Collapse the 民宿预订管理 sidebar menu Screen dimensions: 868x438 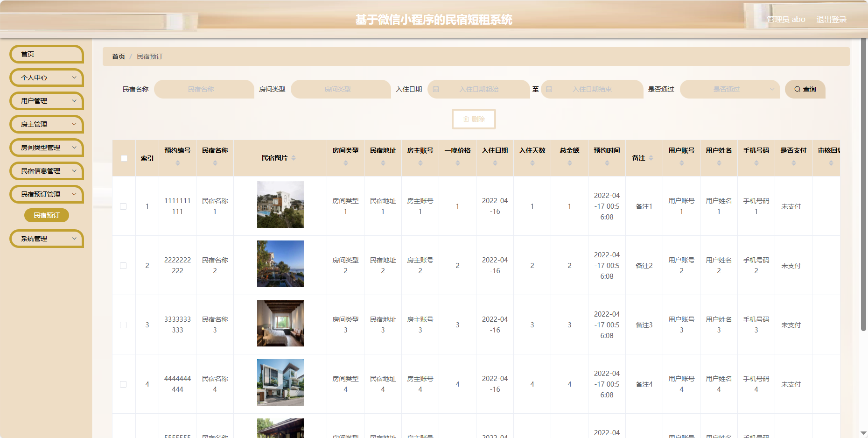(x=47, y=194)
